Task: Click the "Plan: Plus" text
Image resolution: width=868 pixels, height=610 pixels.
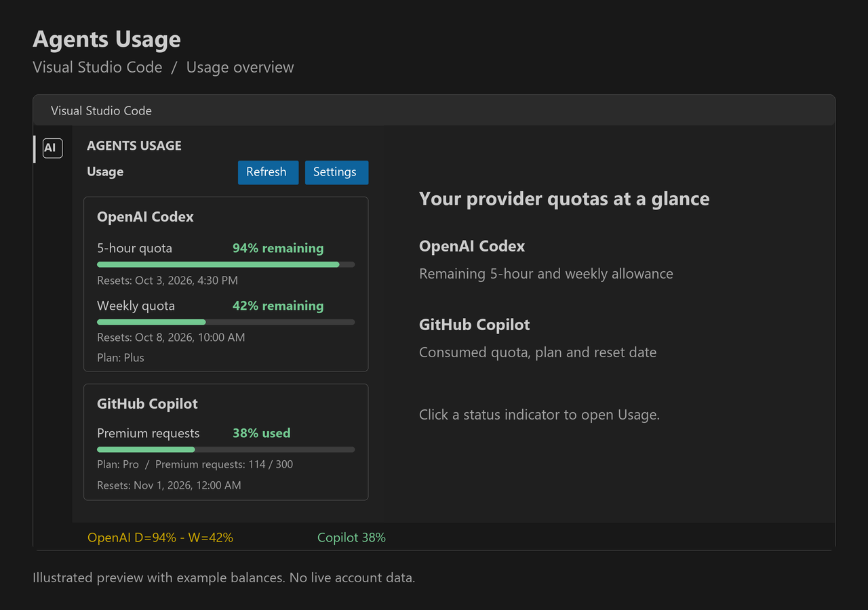Action: click(x=121, y=358)
